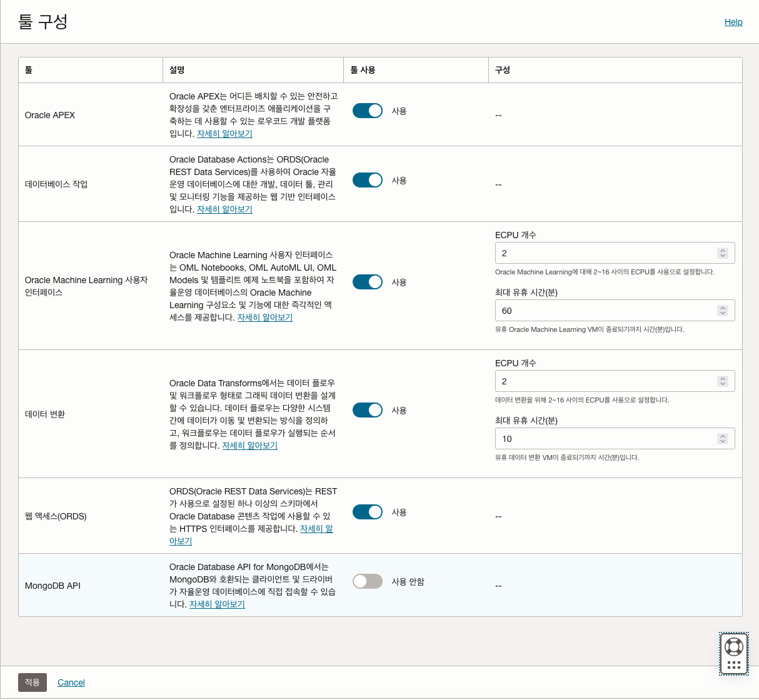Click the 툴 사용 column header
This screenshot has height=700, width=759.
point(416,70)
